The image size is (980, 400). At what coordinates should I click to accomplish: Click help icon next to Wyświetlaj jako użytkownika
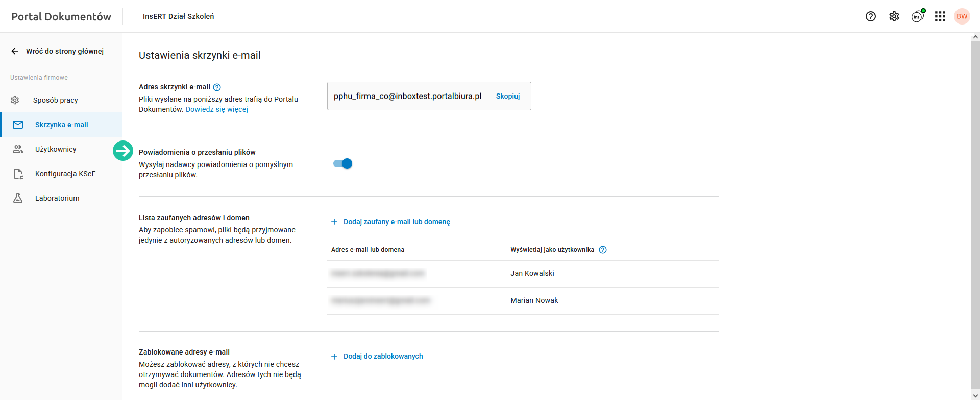[x=603, y=250]
